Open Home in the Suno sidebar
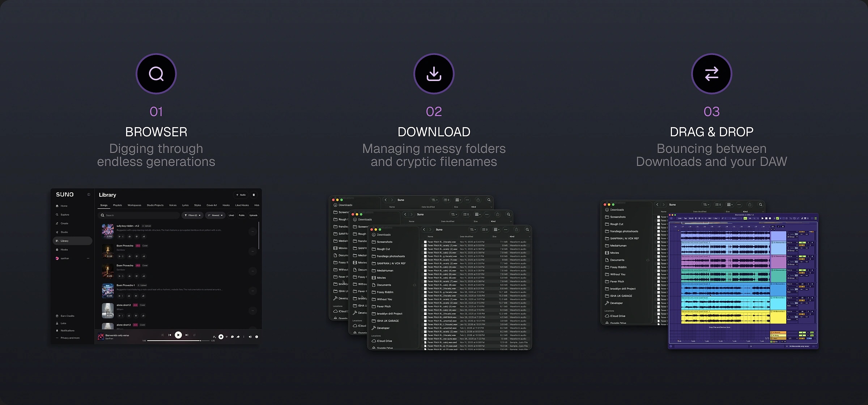The image size is (868, 405). click(x=62, y=206)
